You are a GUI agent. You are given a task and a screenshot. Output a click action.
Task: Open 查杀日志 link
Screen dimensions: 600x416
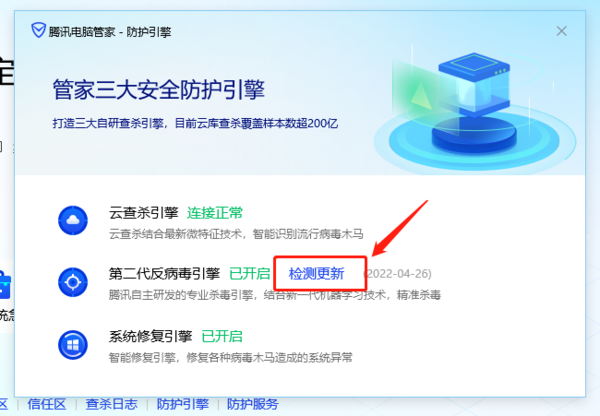point(111,404)
